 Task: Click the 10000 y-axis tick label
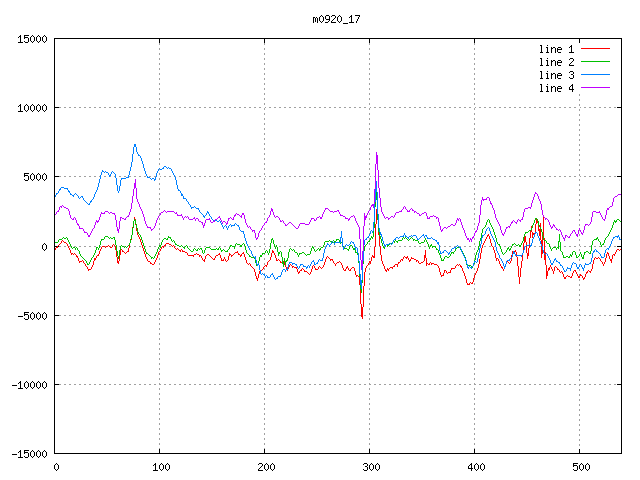(31, 108)
